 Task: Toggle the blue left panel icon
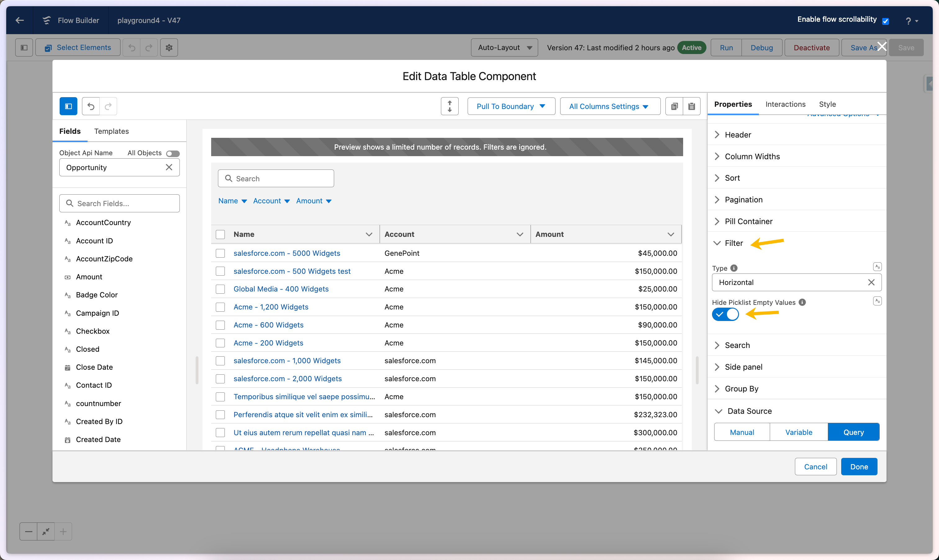pyautogui.click(x=68, y=106)
